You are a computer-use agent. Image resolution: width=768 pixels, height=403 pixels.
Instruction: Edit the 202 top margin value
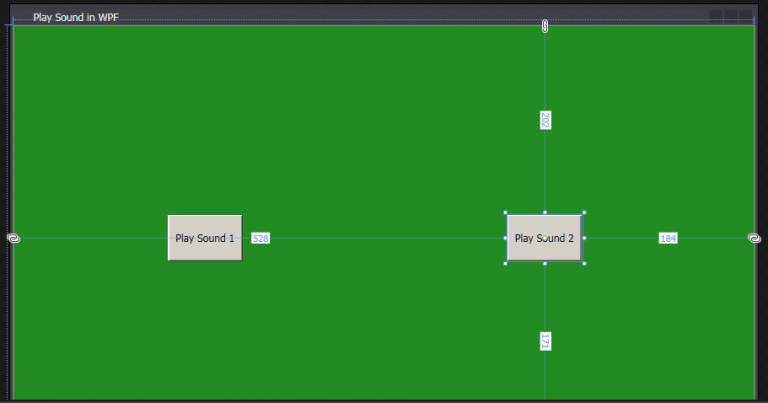point(545,120)
